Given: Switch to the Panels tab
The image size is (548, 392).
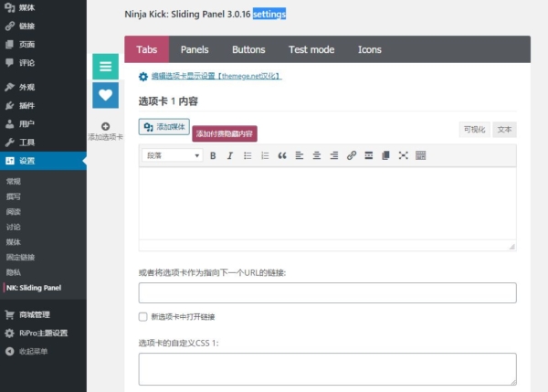Looking at the screenshot, I should pyautogui.click(x=195, y=49).
